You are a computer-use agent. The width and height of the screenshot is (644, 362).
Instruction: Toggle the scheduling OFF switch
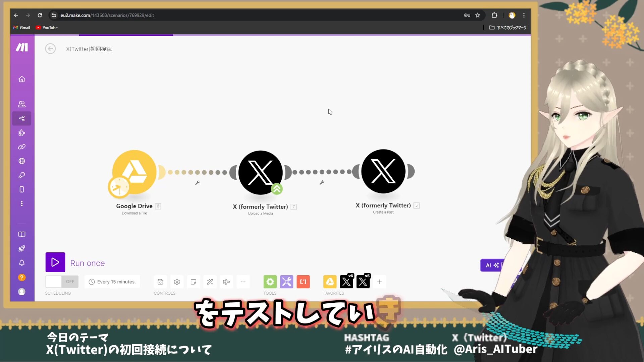(x=62, y=282)
